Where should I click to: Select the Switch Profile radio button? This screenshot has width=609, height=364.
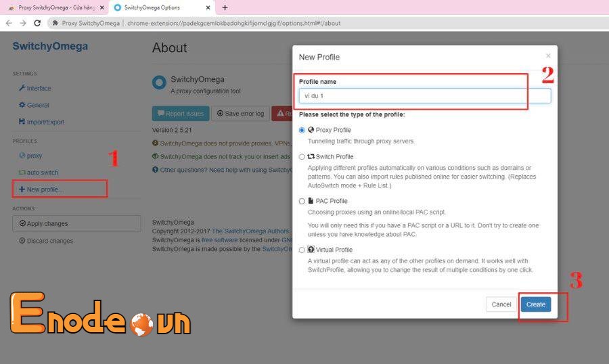point(302,156)
